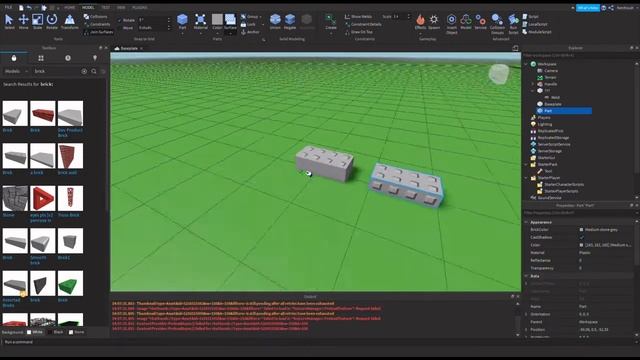Open the Toolbox Marketplace tab icon
The height and width of the screenshot is (360, 640).
[x=14, y=58]
